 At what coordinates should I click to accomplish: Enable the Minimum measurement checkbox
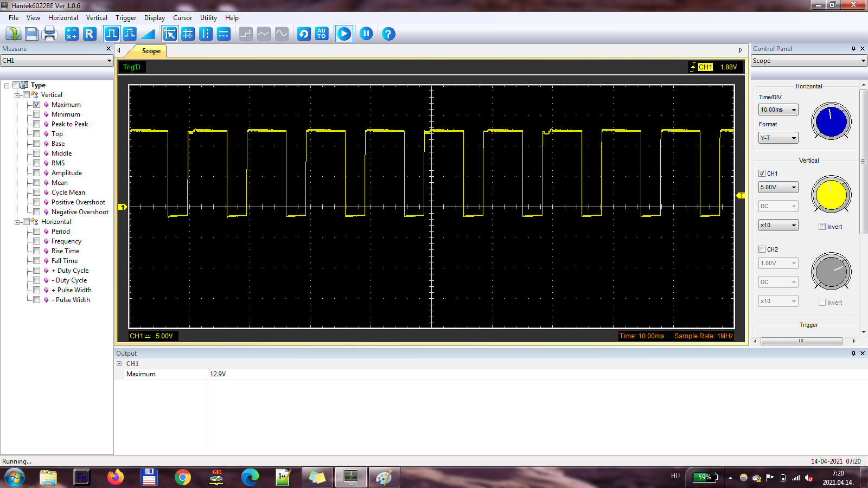[37, 114]
